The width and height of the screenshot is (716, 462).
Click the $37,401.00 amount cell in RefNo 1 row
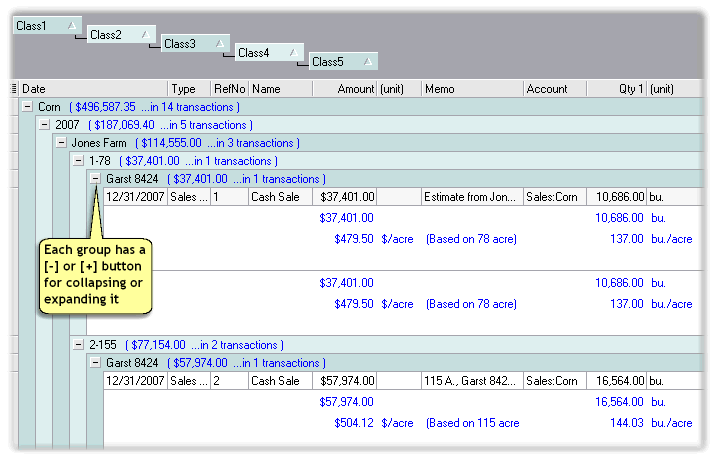click(x=345, y=197)
